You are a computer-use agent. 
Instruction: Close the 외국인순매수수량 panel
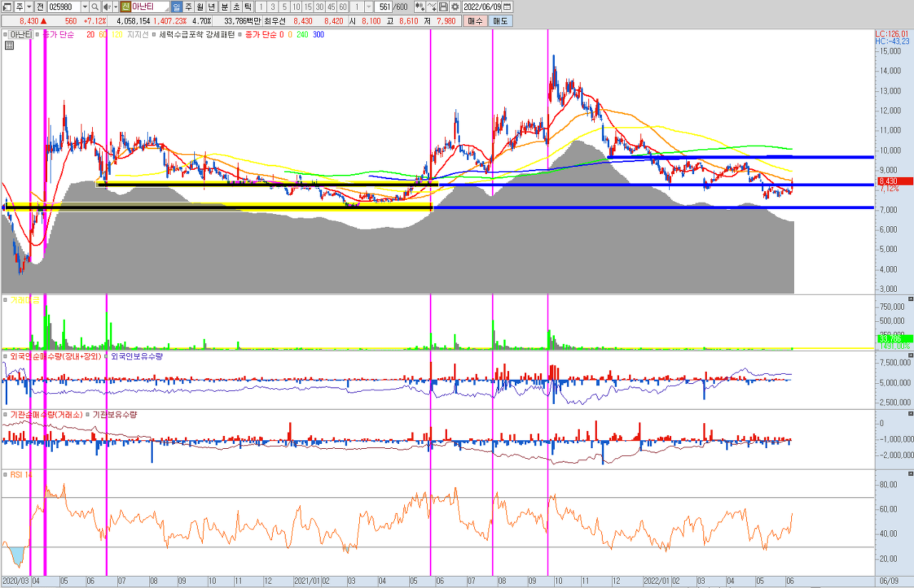point(910,355)
